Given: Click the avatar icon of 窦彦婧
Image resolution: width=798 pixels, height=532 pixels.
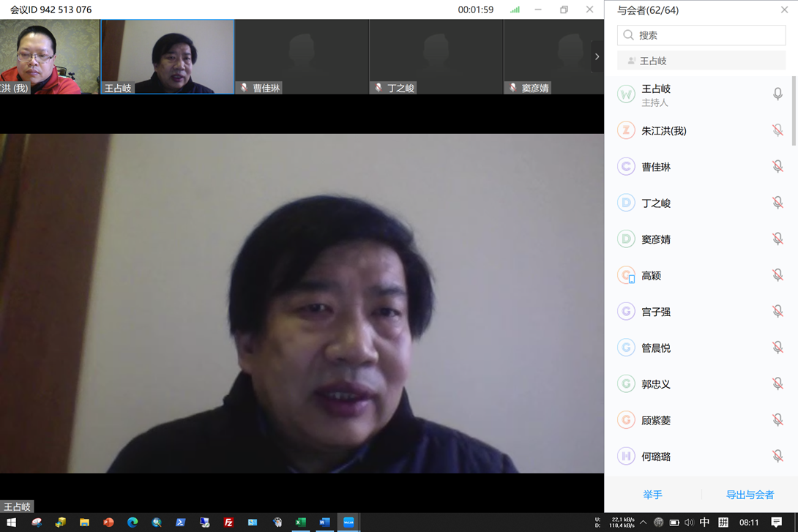Looking at the screenshot, I should coord(626,239).
